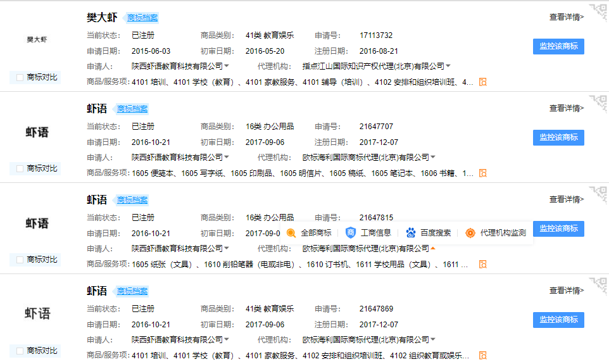Click 虾语 thumbnail for application 21647707
The width and height of the screenshot is (609, 364).
pyautogui.click(x=37, y=132)
